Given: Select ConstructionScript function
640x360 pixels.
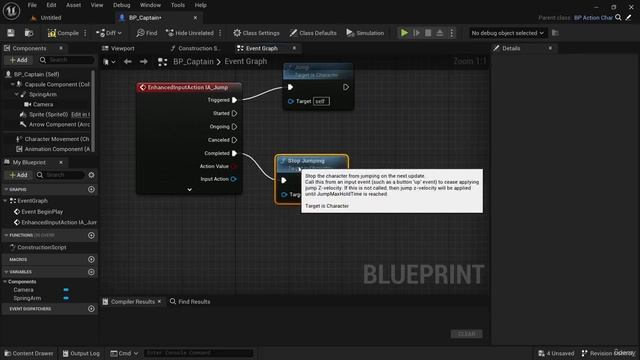Looking at the screenshot, I should click(42, 247).
